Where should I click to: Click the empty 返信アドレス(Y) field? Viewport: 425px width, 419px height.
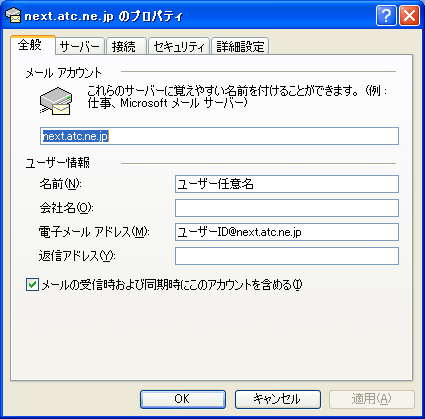click(287, 256)
